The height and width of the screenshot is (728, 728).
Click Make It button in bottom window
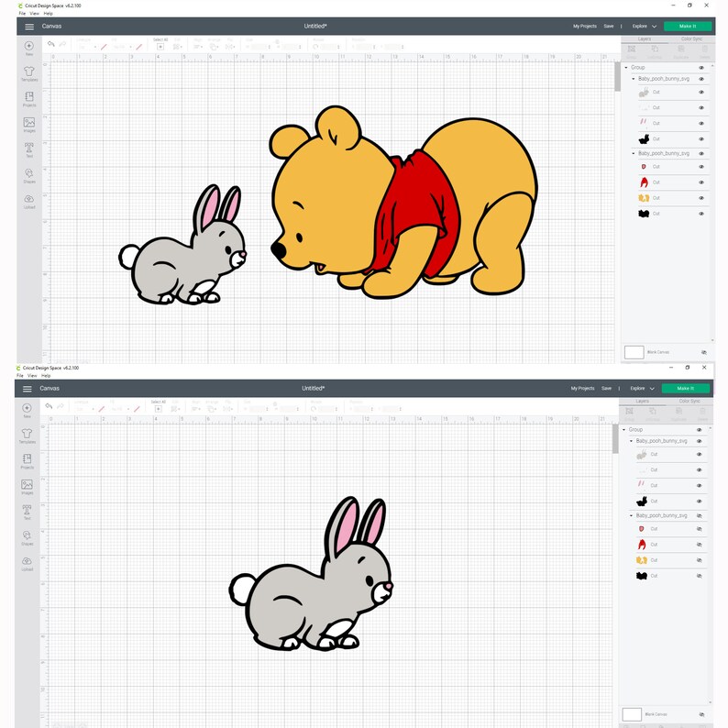[x=686, y=389]
